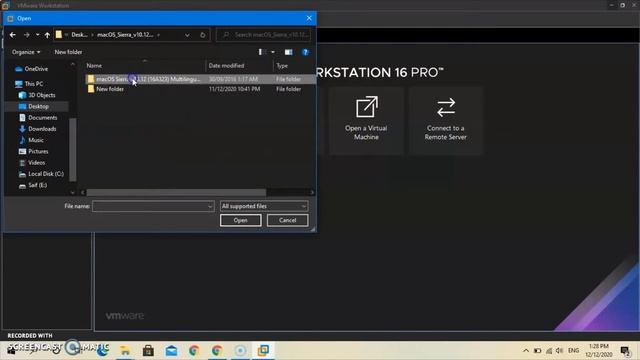Close the Open dialog
The height and width of the screenshot is (360, 640).
(309, 18)
